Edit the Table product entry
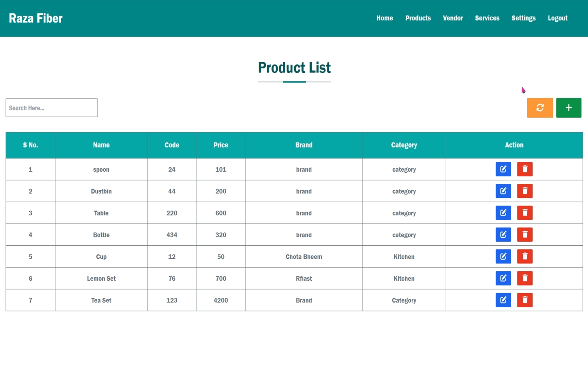Image resolution: width=588 pixels, height=368 pixels. (503, 213)
